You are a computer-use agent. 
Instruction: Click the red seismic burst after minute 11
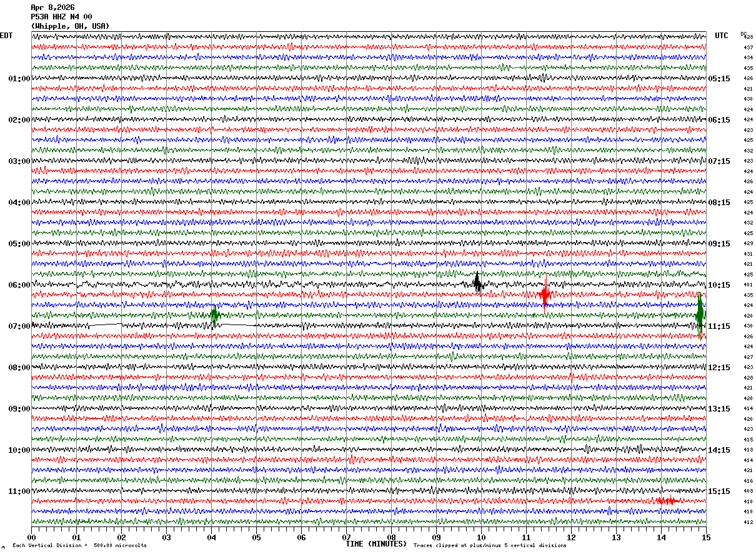coord(545,293)
